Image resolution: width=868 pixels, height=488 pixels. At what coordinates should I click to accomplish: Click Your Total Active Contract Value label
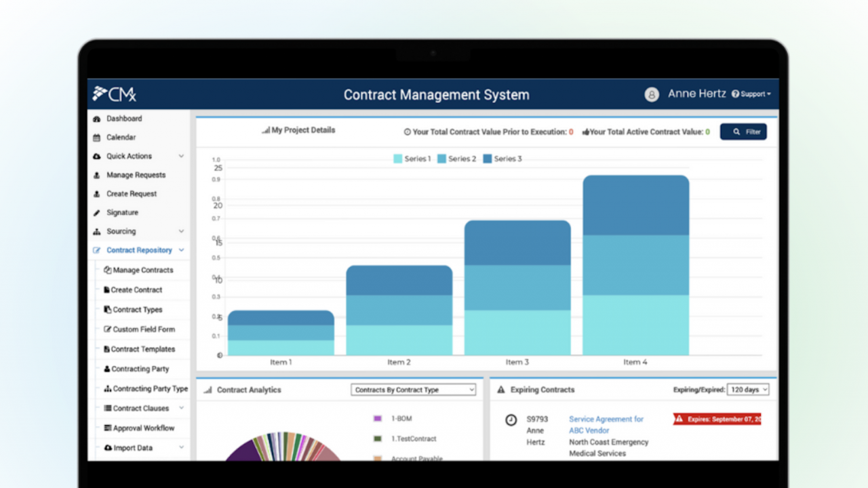[x=646, y=132]
